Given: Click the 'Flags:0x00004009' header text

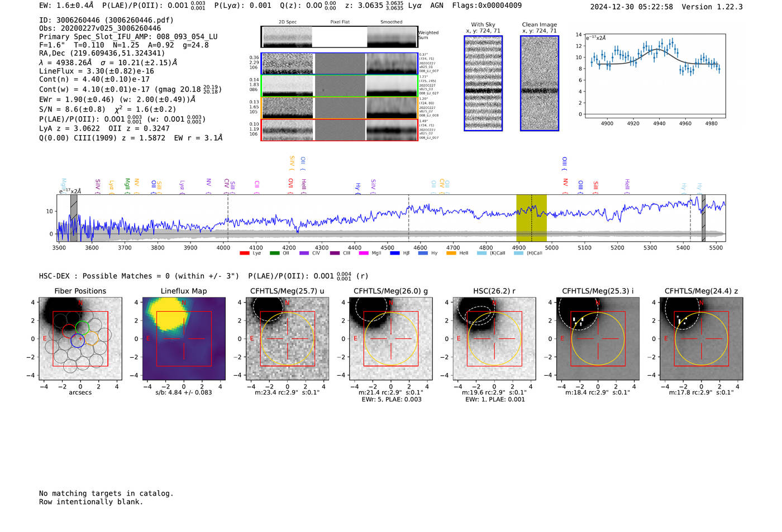Looking at the screenshot, I should pos(487,6).
